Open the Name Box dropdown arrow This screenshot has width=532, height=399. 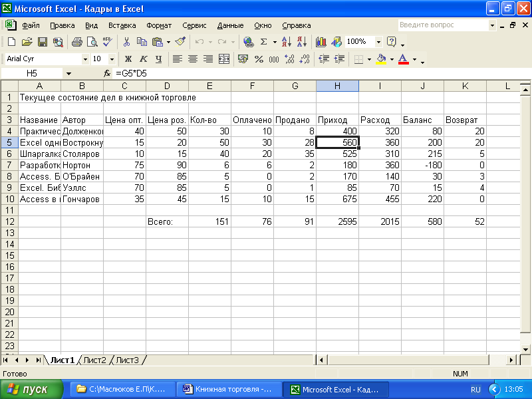(69, 73)
